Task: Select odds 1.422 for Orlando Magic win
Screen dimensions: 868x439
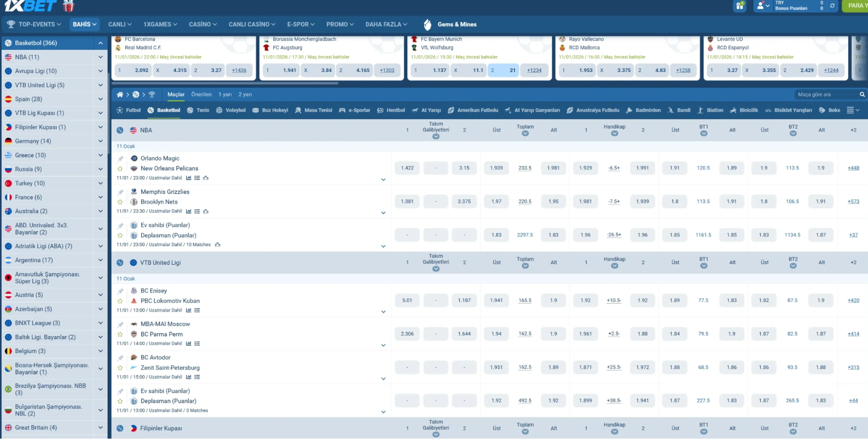Action: [407, 168]
